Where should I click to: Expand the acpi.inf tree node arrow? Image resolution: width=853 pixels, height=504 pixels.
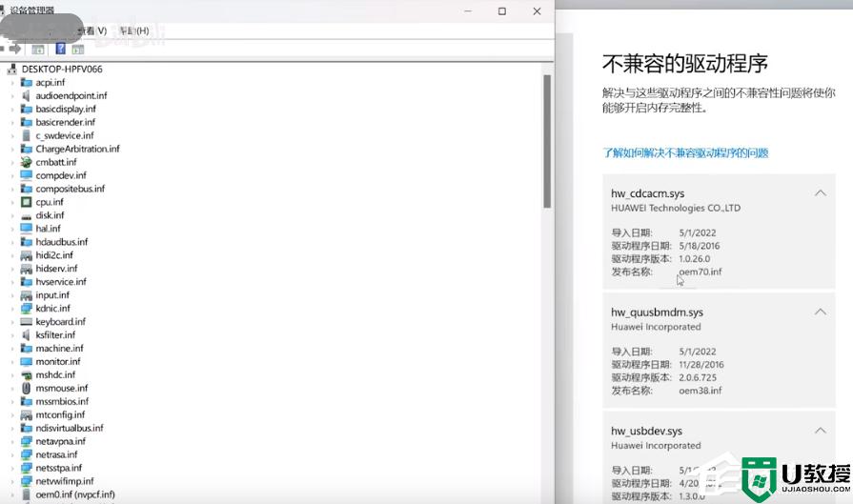(12, 83)
